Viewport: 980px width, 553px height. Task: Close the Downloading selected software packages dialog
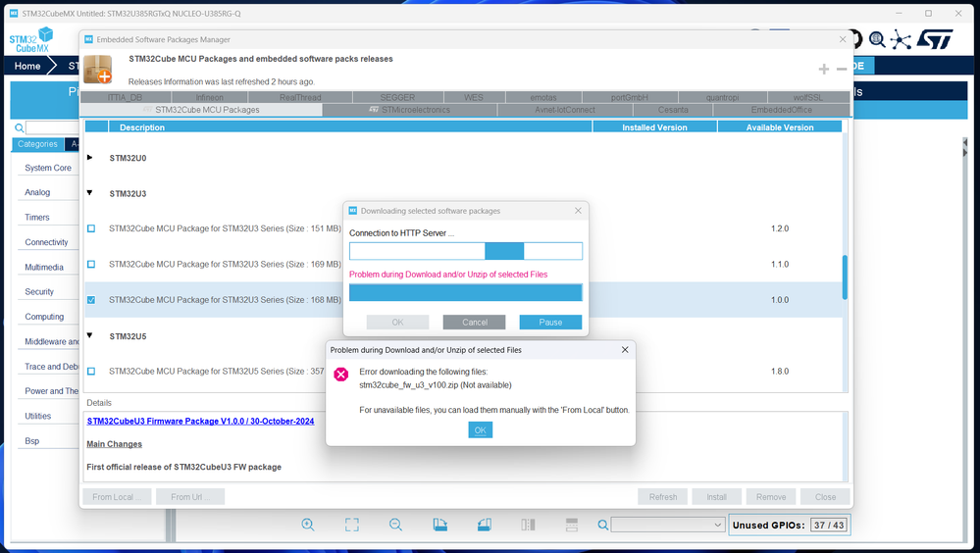578,211
